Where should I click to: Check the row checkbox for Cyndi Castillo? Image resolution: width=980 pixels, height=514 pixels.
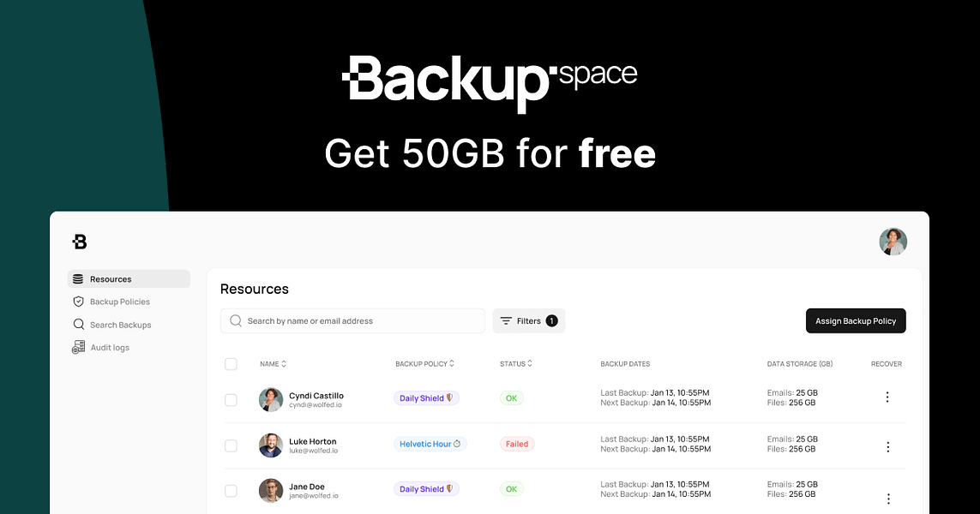point(231,399)
